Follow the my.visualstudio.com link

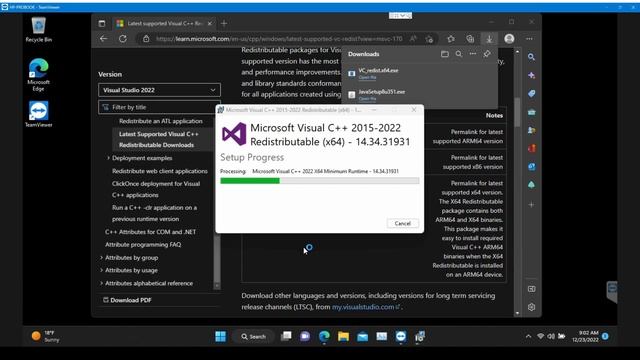[x=363, y=307]
